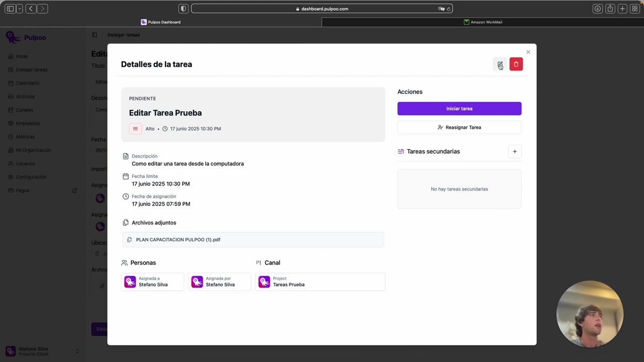Open Configuración in the sidebar
The width and height of the screenshot is (644, 362).
[31, 177]
